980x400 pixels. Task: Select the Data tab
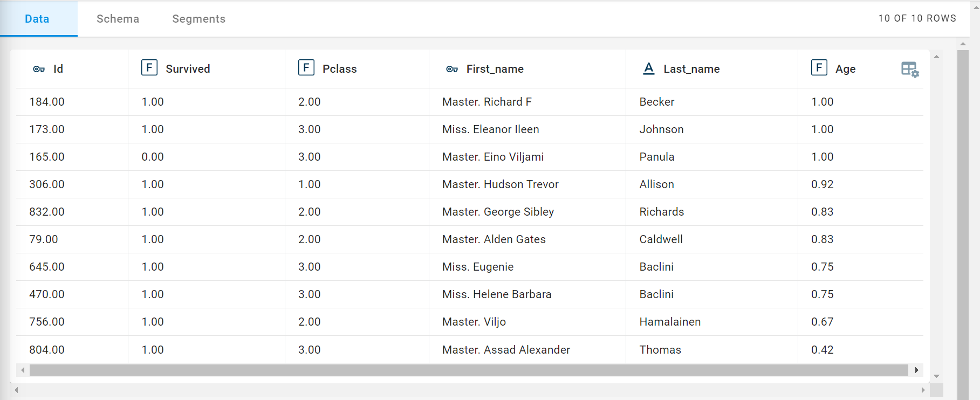37,19
